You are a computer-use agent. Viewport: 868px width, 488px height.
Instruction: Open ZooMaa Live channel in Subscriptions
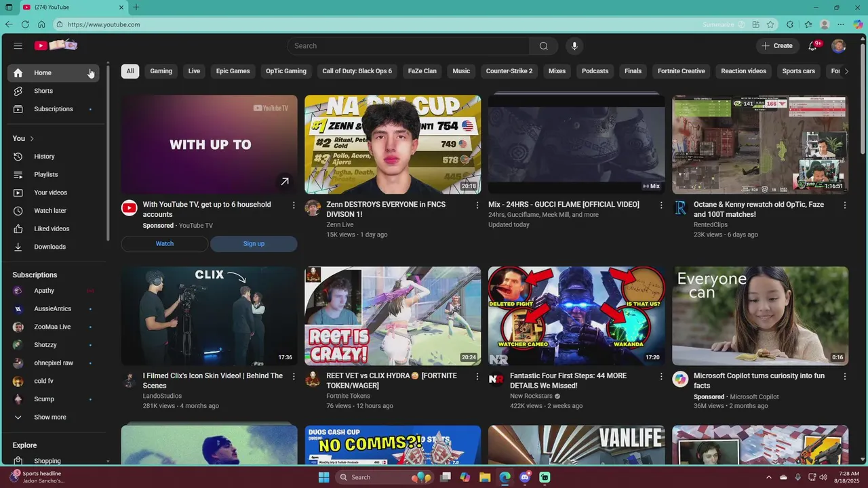pyautogui.click(x=53, y=327)
